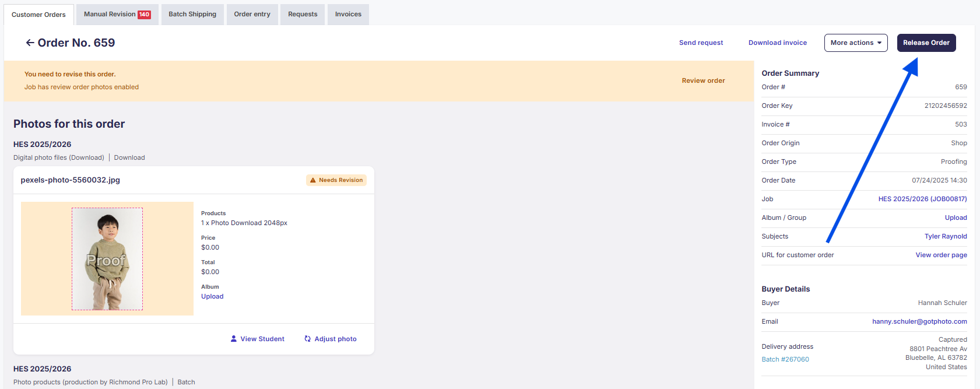Click the Invoice # value 503
Screen dimensions: 980x389
click(961, 124)
